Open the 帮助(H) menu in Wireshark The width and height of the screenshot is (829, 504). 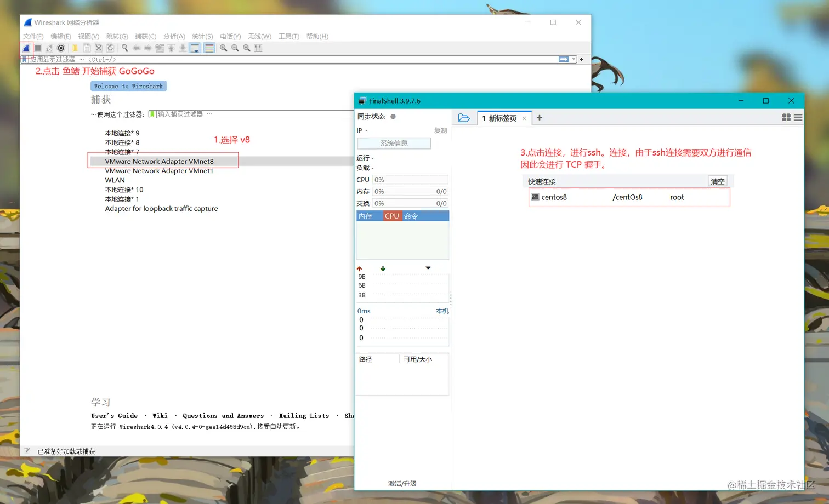[317, 36]
